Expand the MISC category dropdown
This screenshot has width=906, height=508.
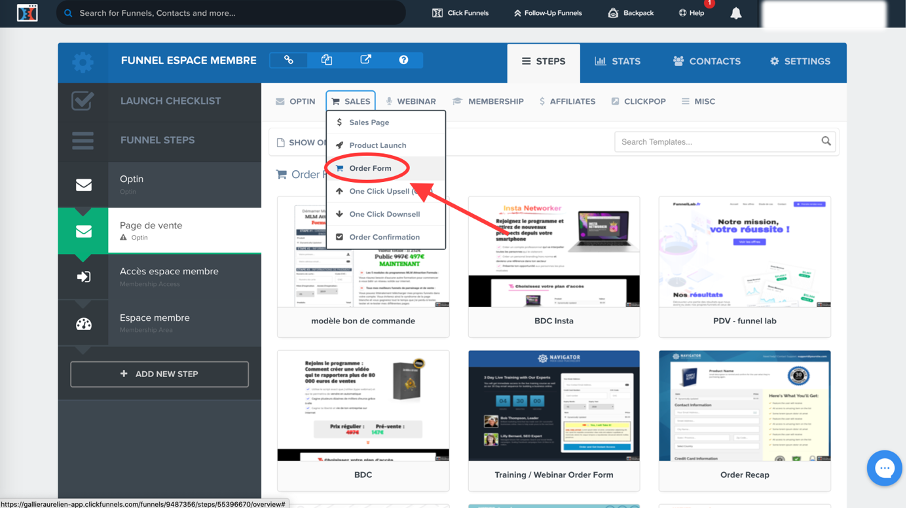tap(698, 101)
